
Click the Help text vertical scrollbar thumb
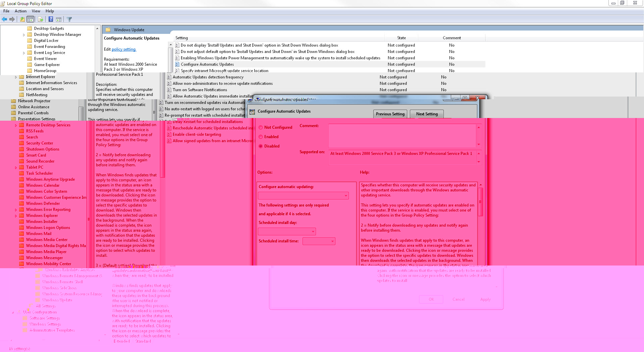480,201
